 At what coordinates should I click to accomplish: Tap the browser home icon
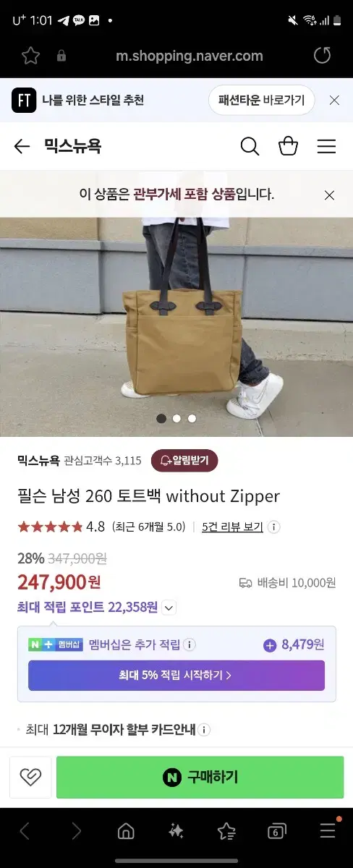(x=127, y=831)
